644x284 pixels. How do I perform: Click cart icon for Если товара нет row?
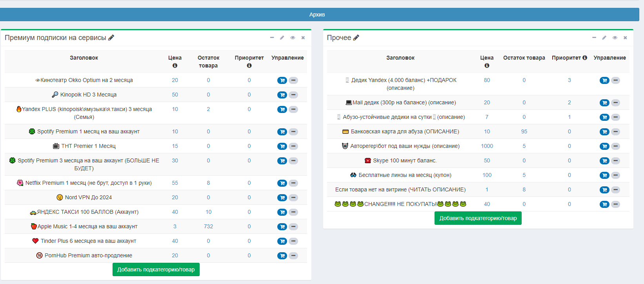click(604, 190)
